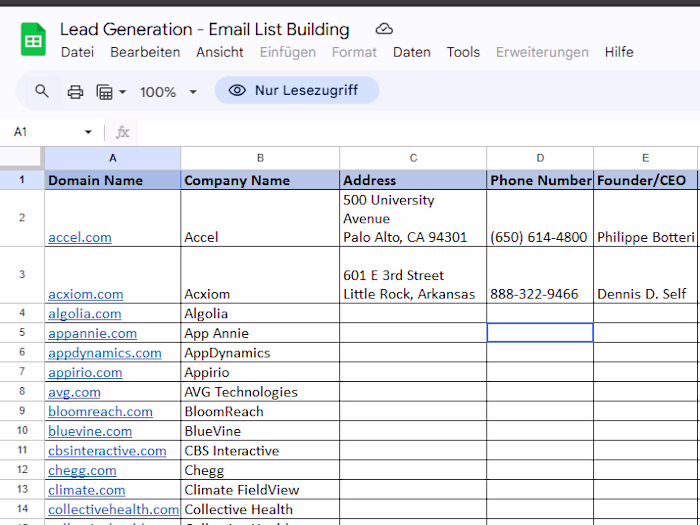700x525 pixels.
Task: Expand the filter views dropdown arrow
Action: pos(122,92)
